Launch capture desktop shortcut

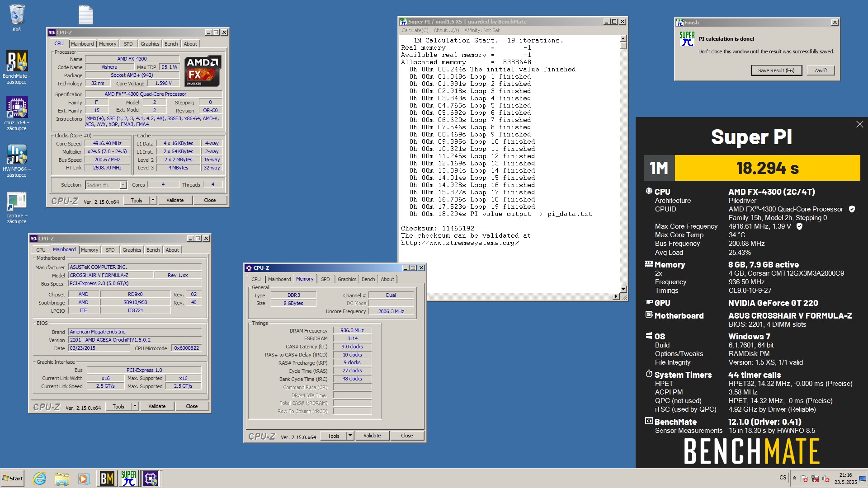[17, 207]
